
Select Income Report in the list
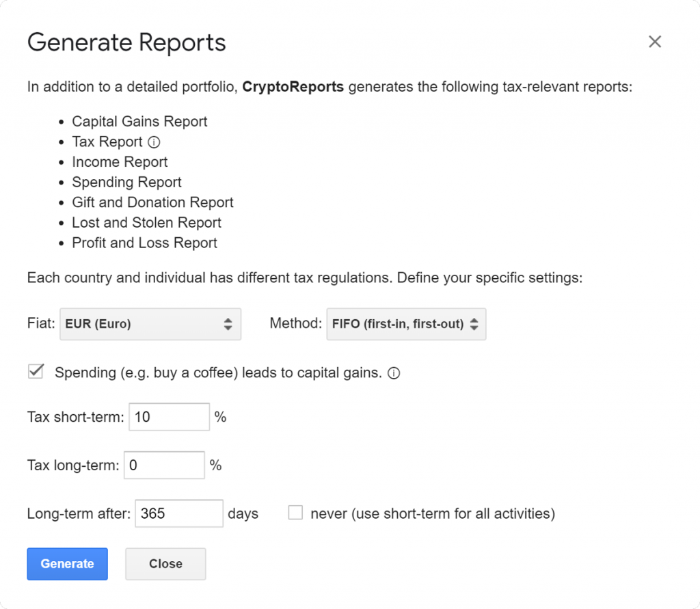[120, 162]
